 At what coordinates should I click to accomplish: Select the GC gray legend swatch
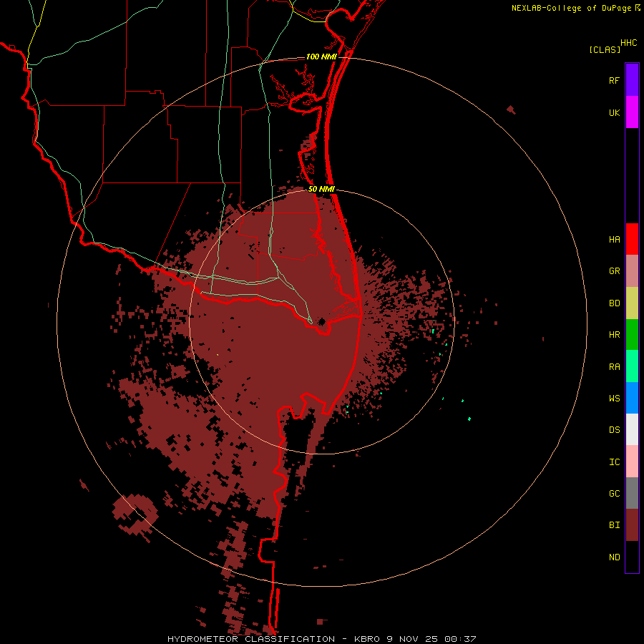point(632,493)
